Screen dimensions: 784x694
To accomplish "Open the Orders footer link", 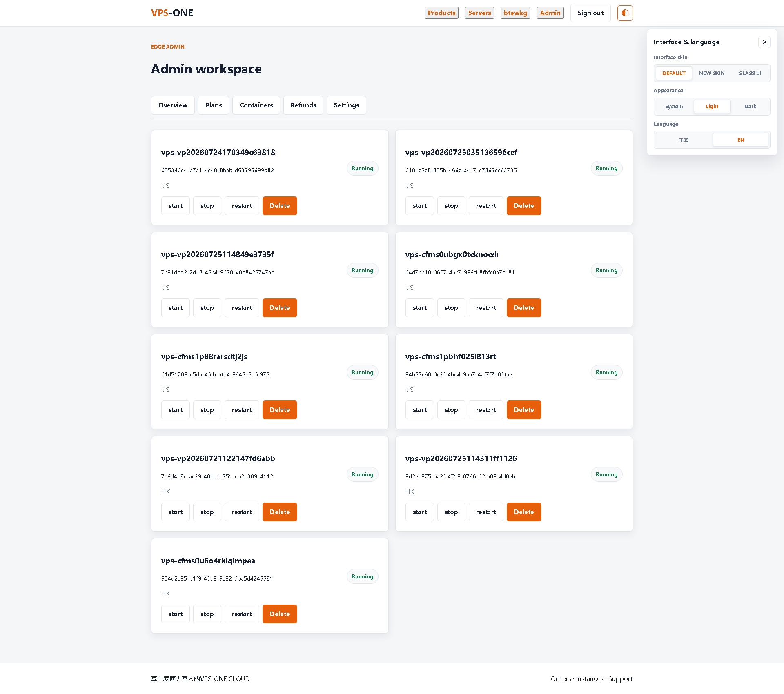I will pos(561,678).
